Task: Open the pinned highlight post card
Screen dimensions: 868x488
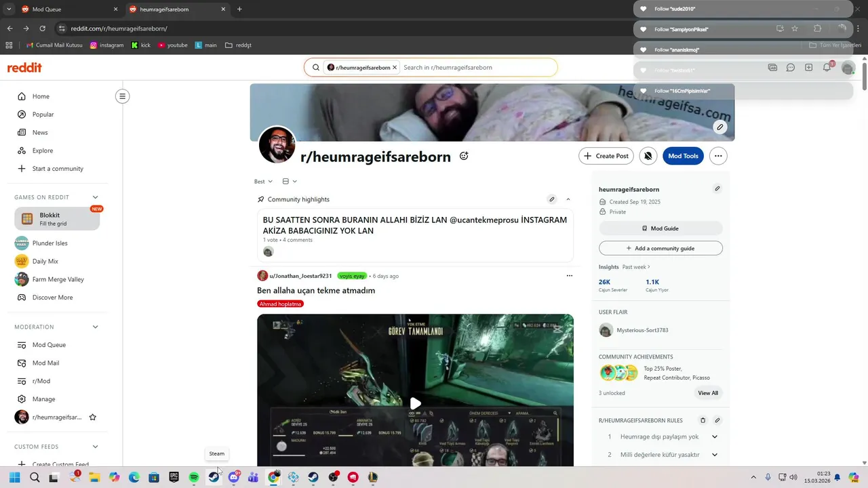Action: pyautogui.click(x=415, y=235)
